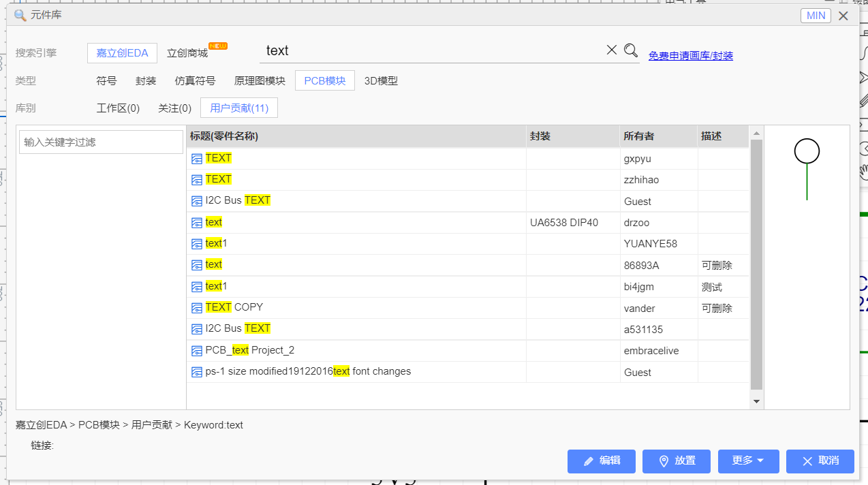
Task: Select the 用户贡献(11) library category
Action: [239, 108]
